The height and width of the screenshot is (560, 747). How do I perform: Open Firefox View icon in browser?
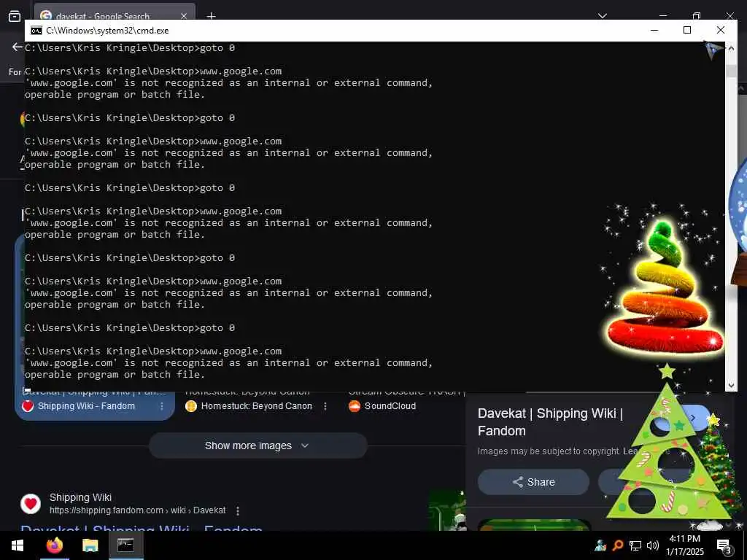click(x=15, y=16)
